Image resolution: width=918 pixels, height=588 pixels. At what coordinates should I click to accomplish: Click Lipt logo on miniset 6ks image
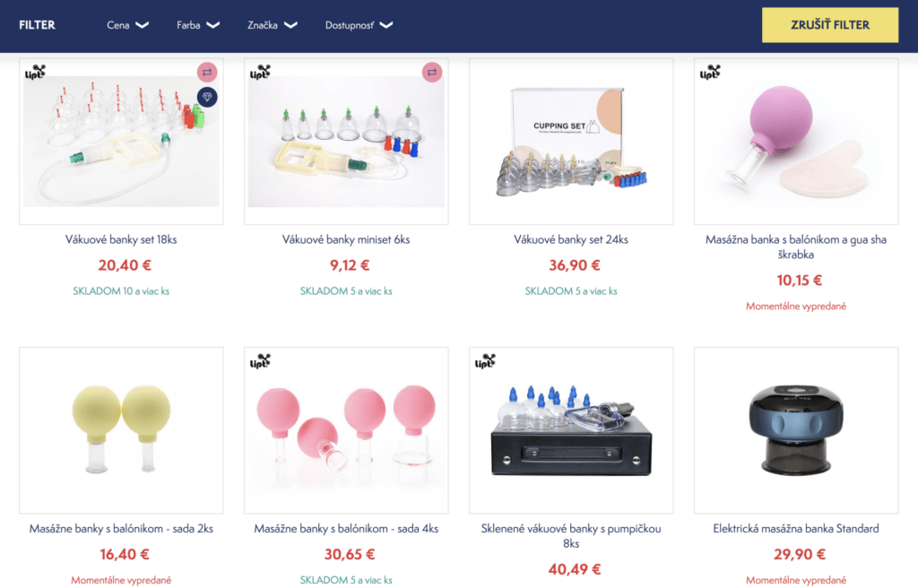260,72
